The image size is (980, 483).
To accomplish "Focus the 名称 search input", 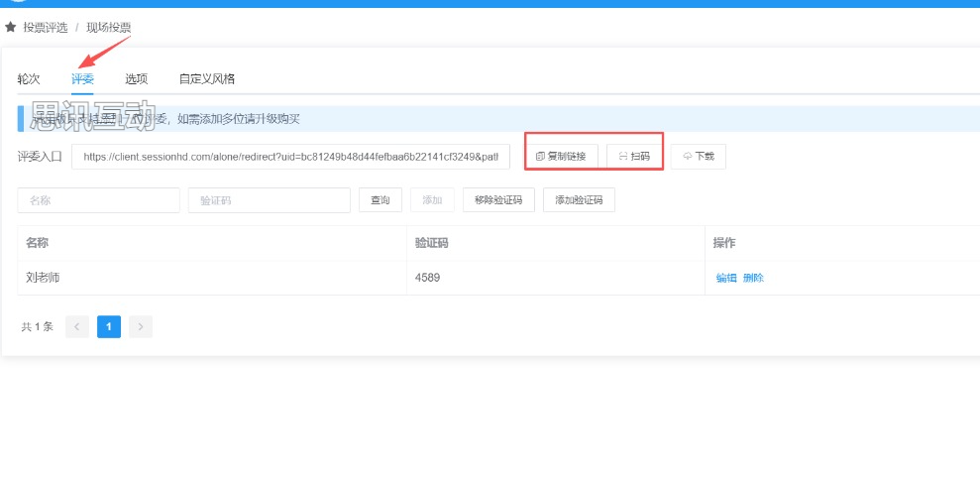I will point(98,200).
